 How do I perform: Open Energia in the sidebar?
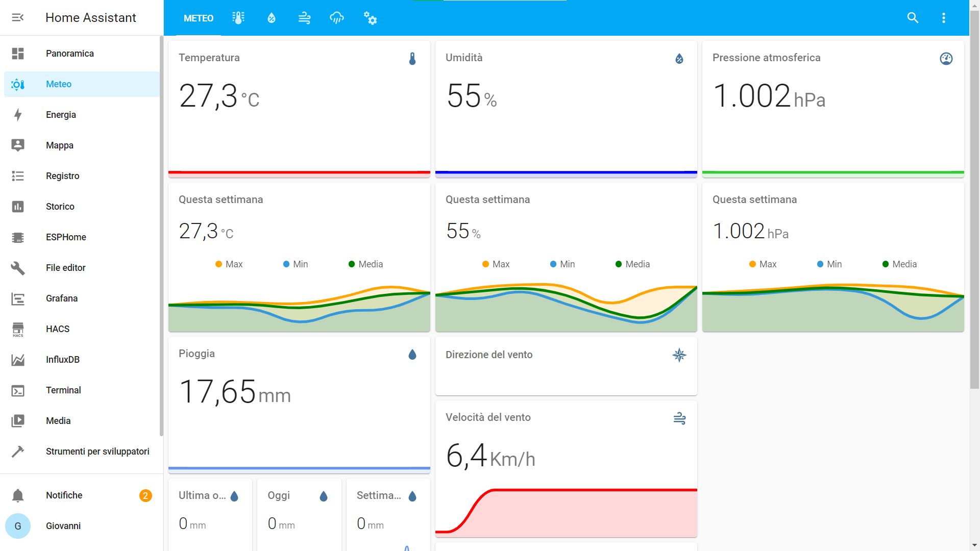61,115
